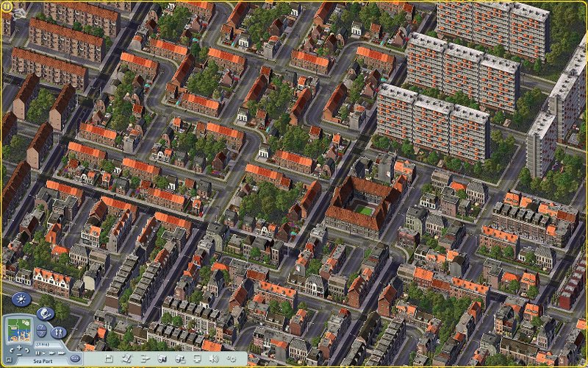The image size is (588, 368).
Task: Pause the simulation
Action: tap(37, 353)
